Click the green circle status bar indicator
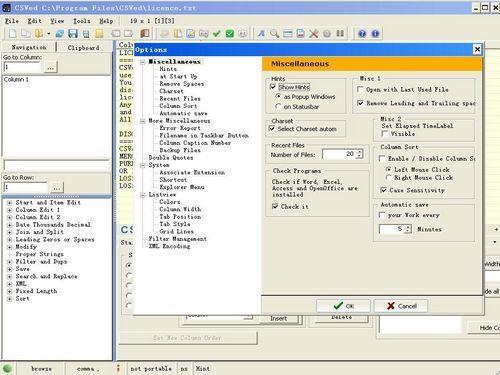The image size is (500, 375). 7,369
